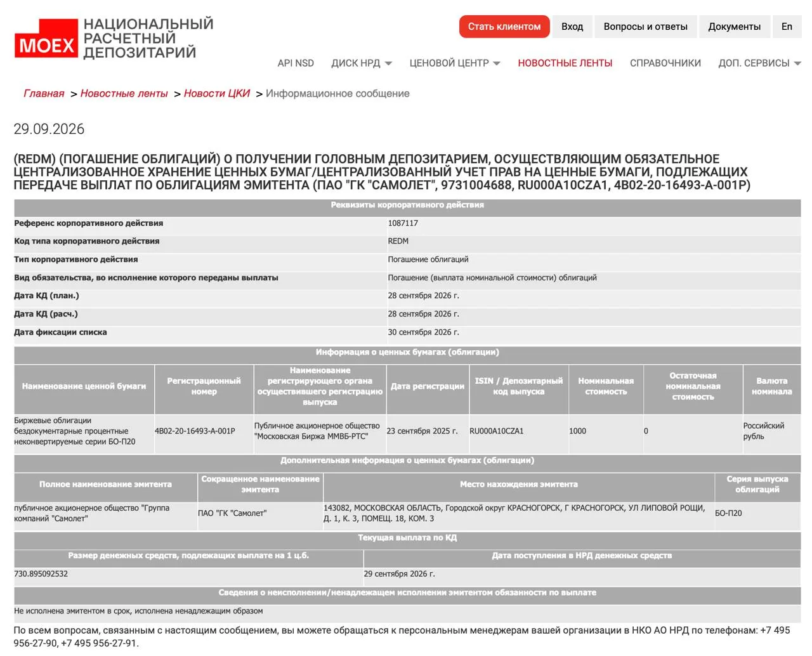
Task: Select Погашение облигаций type value
Action: point(428,259)
